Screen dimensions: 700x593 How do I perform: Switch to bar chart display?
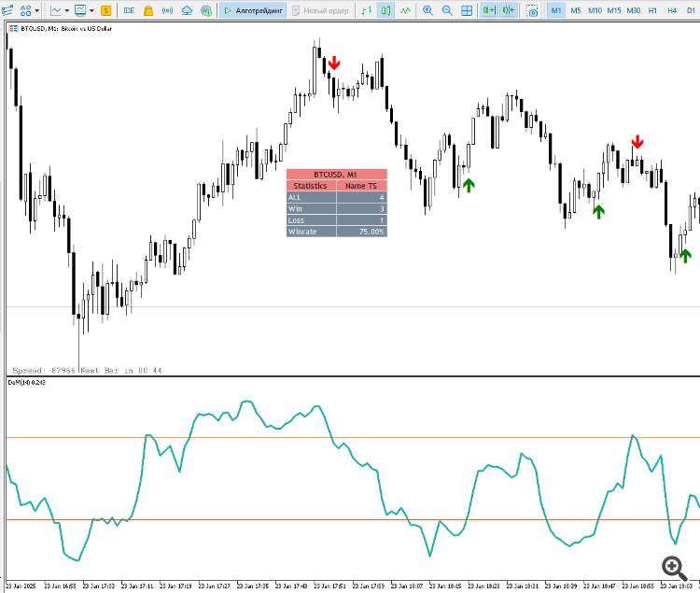367,10
